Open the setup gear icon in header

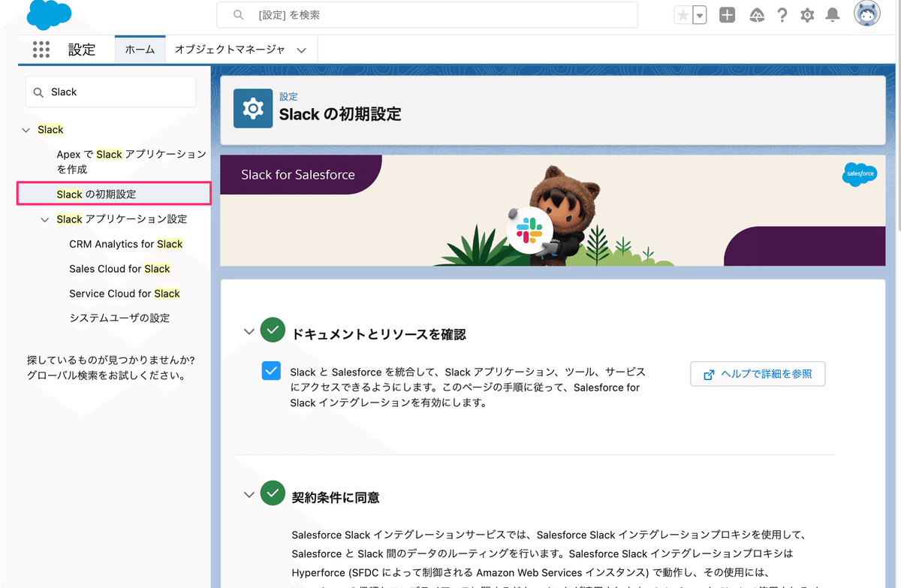(x=807, y=15)
